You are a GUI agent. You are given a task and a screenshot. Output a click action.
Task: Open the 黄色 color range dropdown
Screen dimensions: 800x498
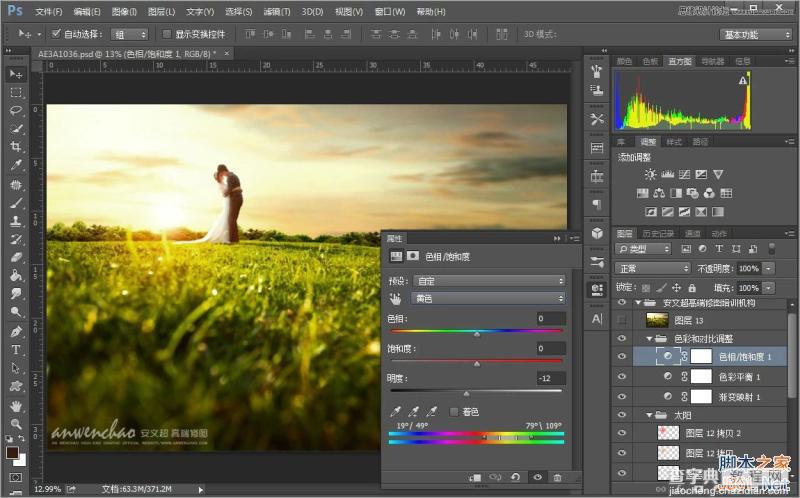(x=489, y=298)
